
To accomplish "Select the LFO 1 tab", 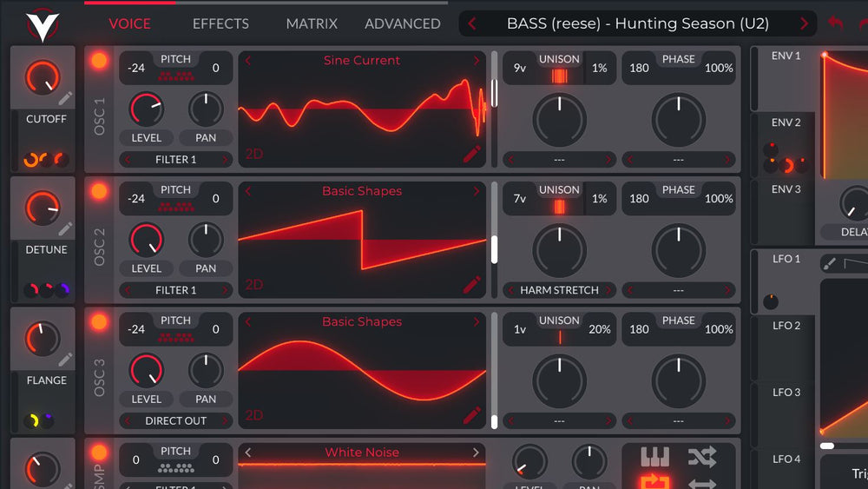I will click(786, 259).
